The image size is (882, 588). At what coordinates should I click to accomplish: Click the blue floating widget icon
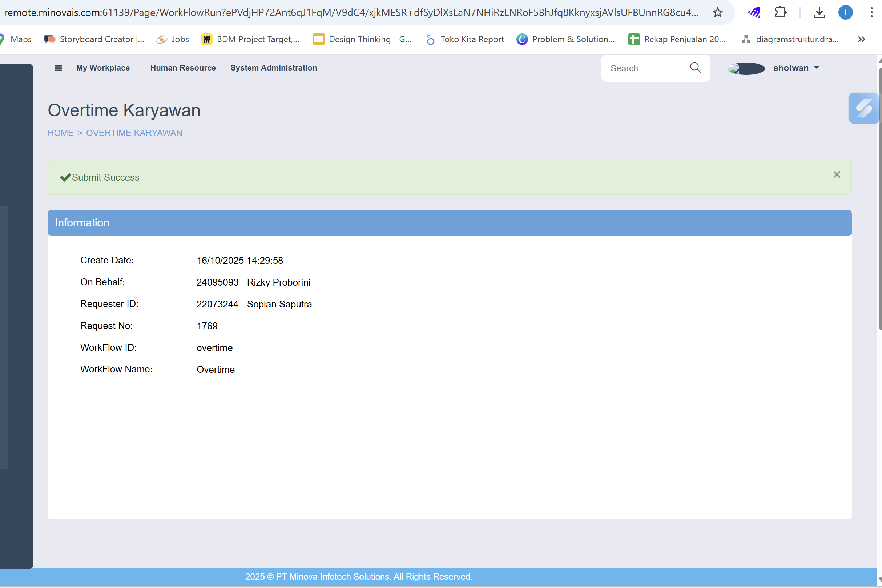863,108
